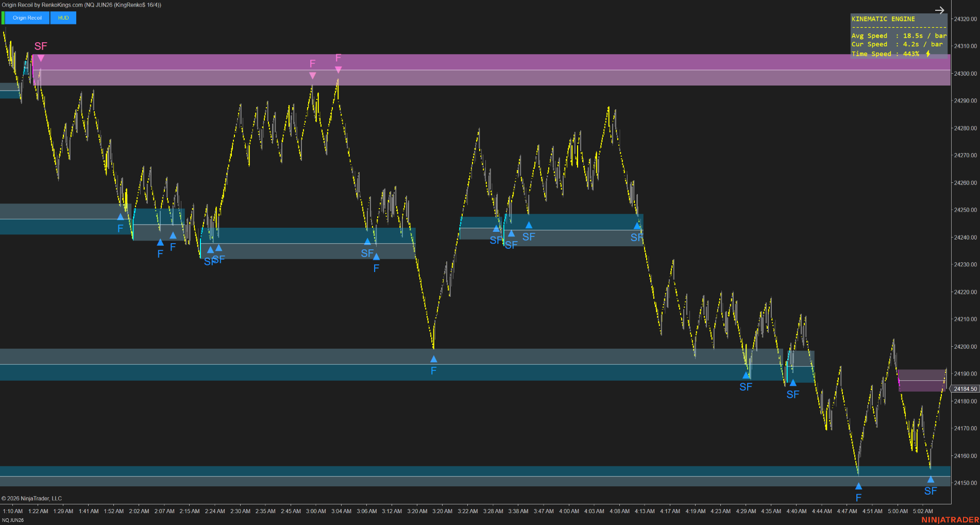Select the NQ JUN26 instrument tab
Image resolution: width=980 pixels, height=525 pixels.
click(x=13, y=520)
